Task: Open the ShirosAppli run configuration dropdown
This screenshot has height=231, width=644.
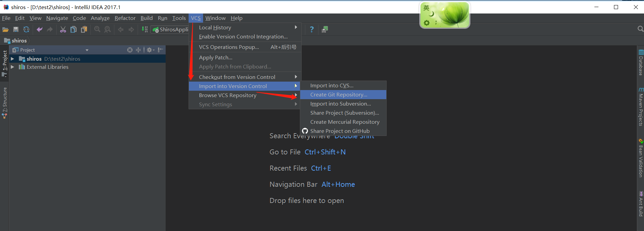Action: pyautogui.click(x=170, y=30)
